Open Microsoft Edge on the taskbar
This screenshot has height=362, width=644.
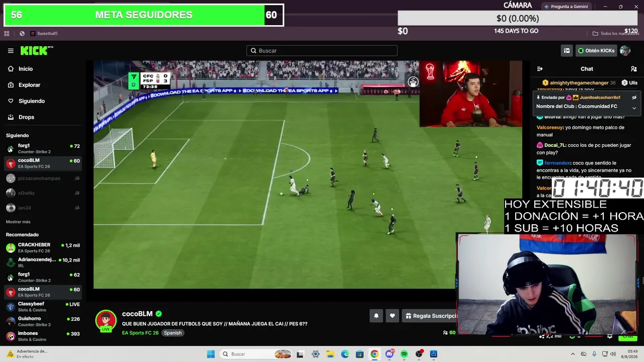click(345, 354)
